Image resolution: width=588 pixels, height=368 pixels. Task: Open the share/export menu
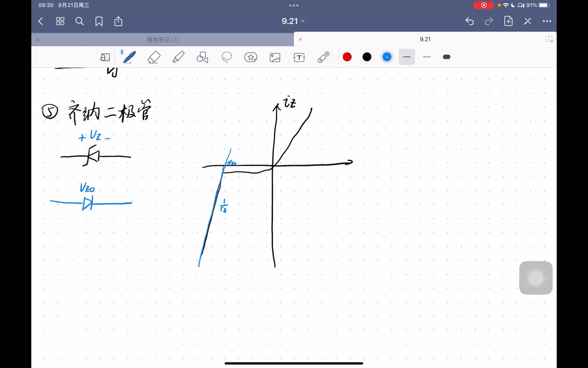(x=118, y=21)
